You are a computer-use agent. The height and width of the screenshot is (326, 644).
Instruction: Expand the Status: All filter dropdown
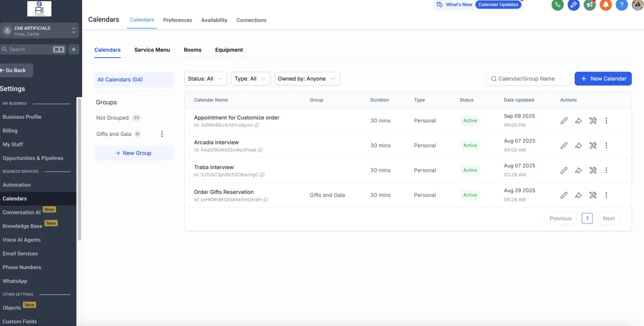pyautogui.click(x=206, y=79)
